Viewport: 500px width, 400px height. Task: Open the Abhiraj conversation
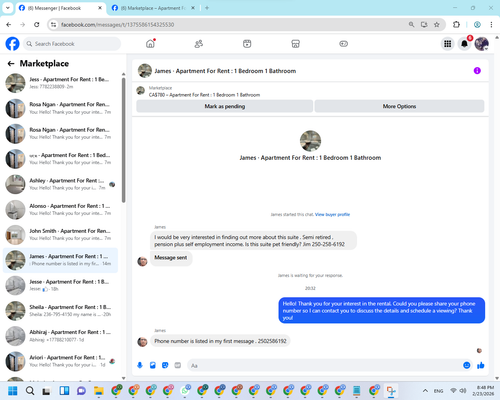pos(61,336)
